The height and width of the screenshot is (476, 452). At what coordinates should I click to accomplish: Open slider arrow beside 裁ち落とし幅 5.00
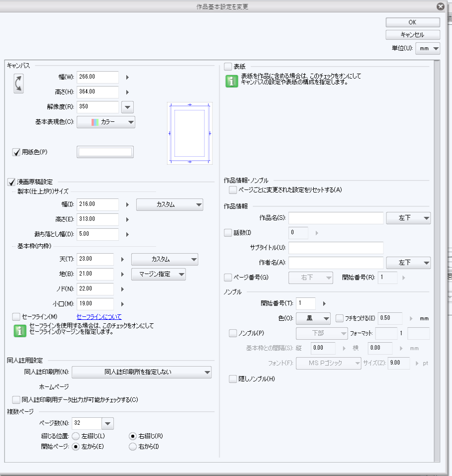point(127,235)
